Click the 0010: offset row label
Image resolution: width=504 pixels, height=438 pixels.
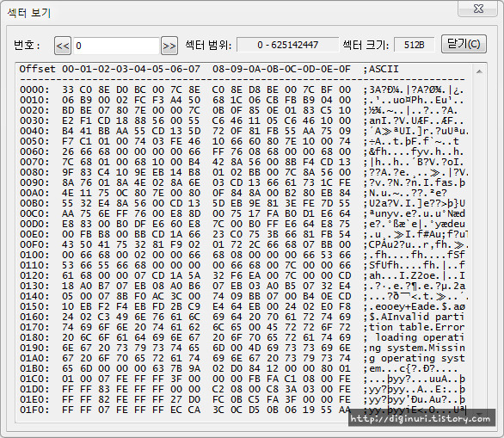tap(34, 100)
